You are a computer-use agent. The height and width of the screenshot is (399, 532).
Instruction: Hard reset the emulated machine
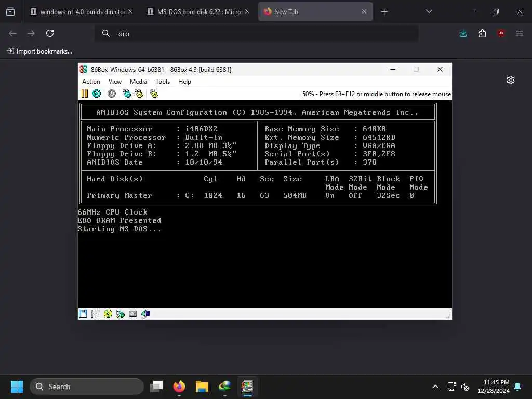97,94
